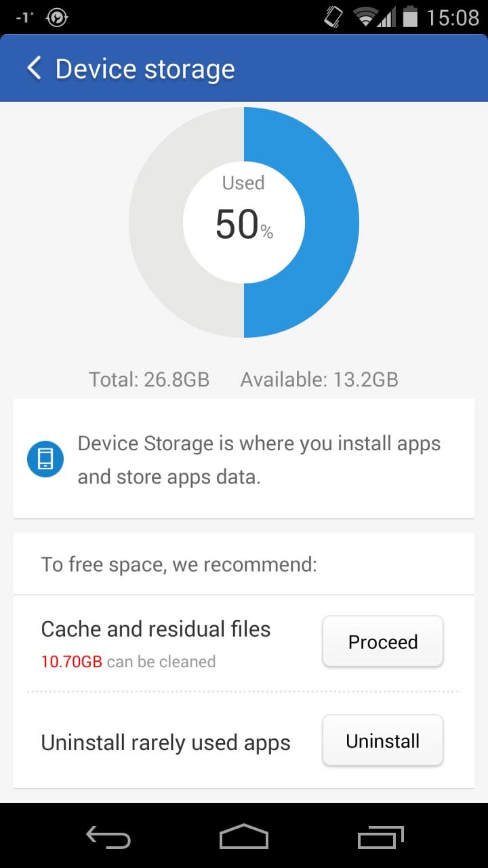
Task: Tap the screen rotation status icon
Action: pyautogui.click(x=333, y=17)
